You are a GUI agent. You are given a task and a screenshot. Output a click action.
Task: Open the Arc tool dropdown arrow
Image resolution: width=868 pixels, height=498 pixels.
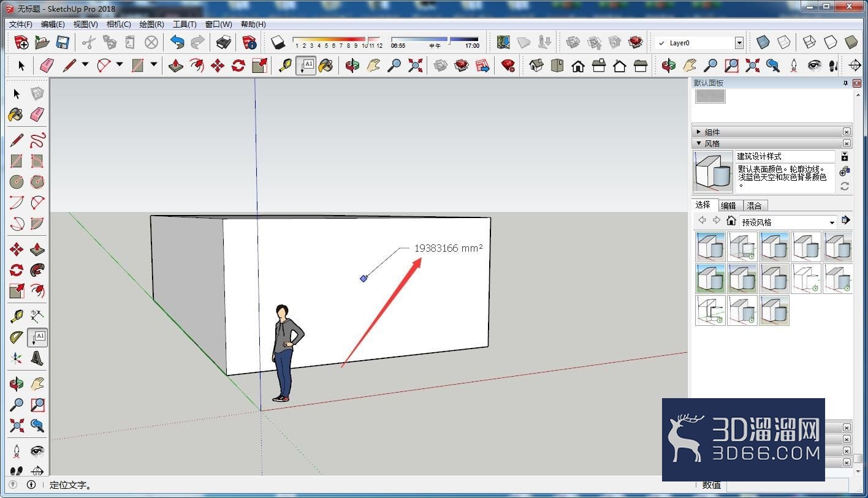[120, 65]
